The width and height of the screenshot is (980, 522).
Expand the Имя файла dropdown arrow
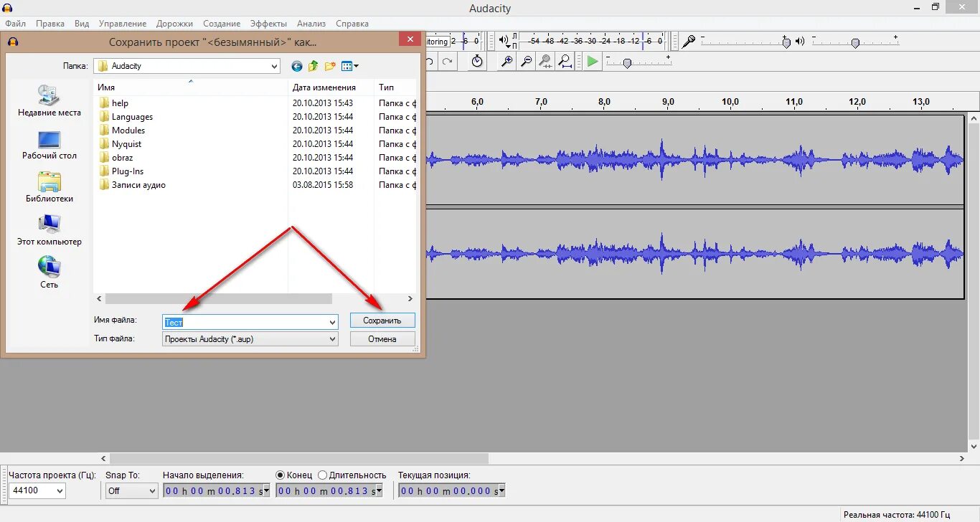[x=332, y=322]
